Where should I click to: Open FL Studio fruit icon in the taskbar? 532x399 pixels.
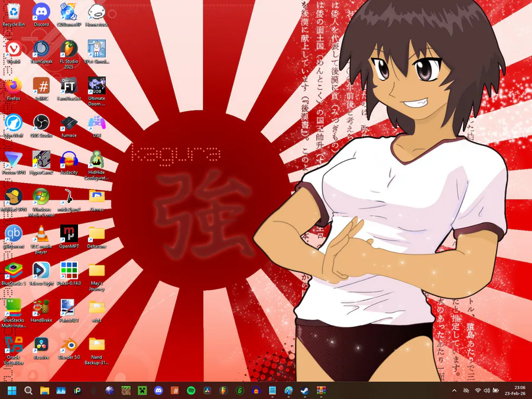click(x=223, y=391)
